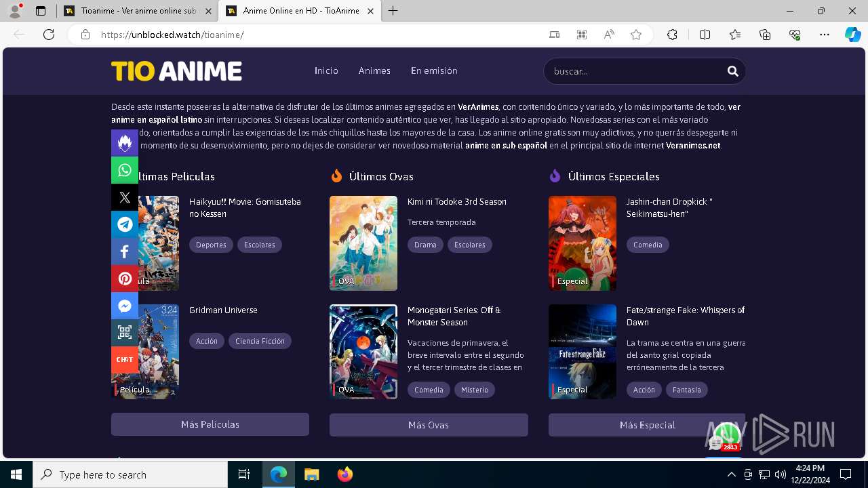Click Más Ovas button
The width and height of the screenshot is (868, 488).
[x=429, y=425]
